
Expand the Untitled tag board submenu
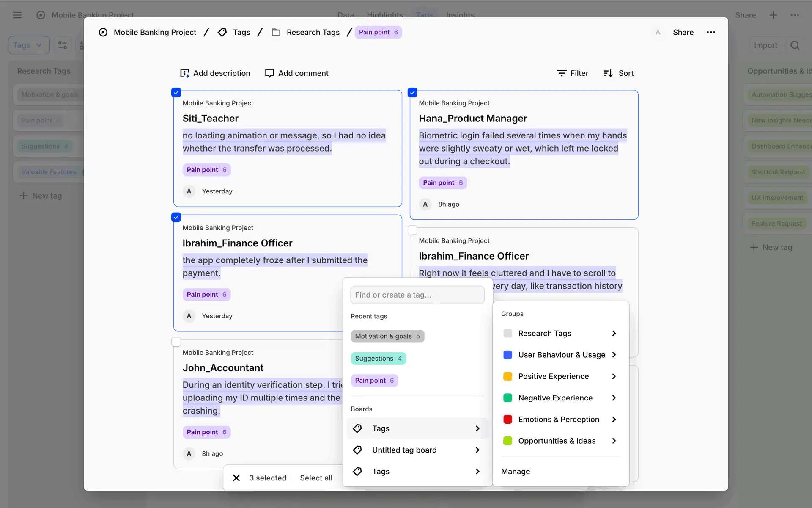click(x=477, y=450)
